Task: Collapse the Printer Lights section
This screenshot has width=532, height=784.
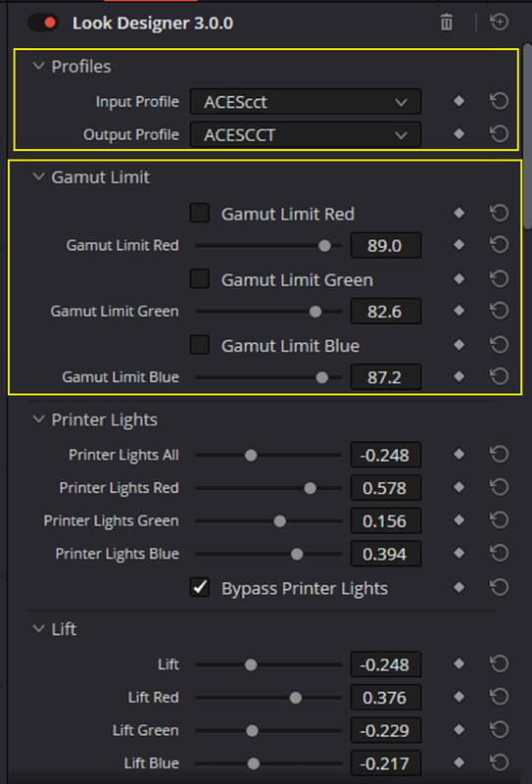Action: click(x=38, y=419)
